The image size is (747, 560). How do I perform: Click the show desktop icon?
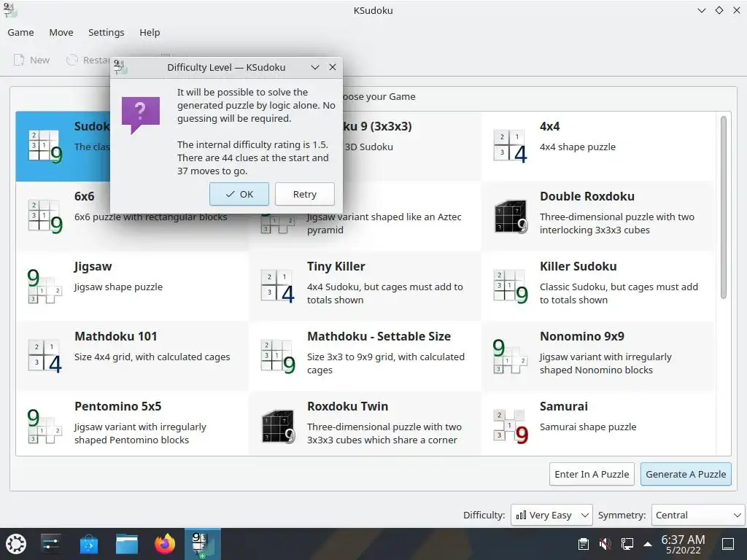tap(728, 544)
